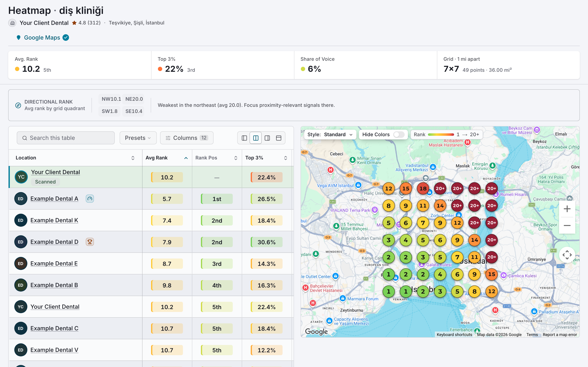Image resolution: width=588 pixels, height=367 pixels.
Task: Click the gauge badge beside Example Dental A
Action: [x=90, y=199]
